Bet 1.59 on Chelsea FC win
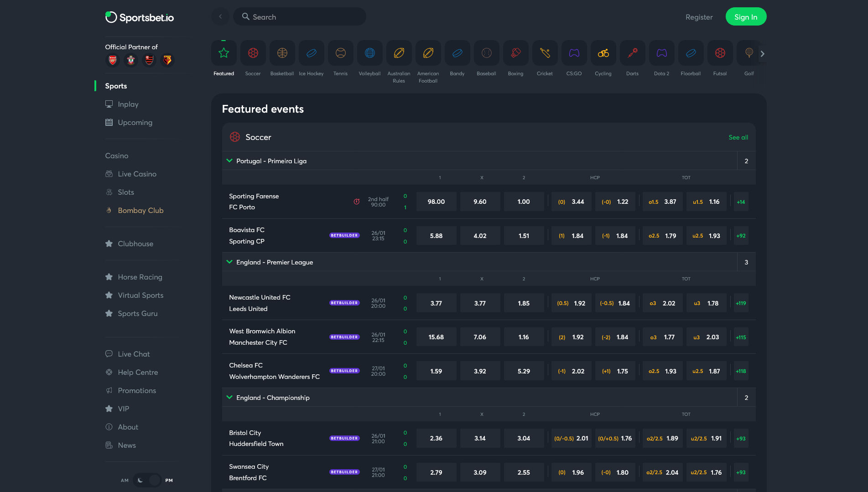 tap(436, 371)
